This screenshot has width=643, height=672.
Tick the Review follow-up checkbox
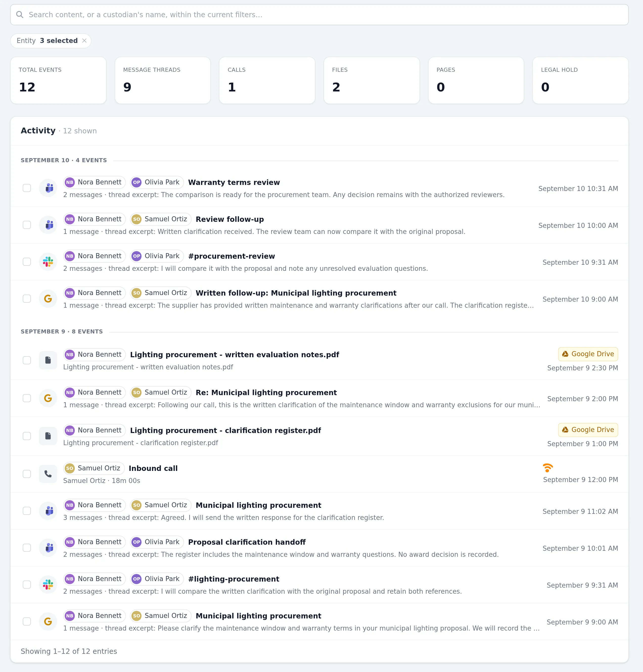27,225
